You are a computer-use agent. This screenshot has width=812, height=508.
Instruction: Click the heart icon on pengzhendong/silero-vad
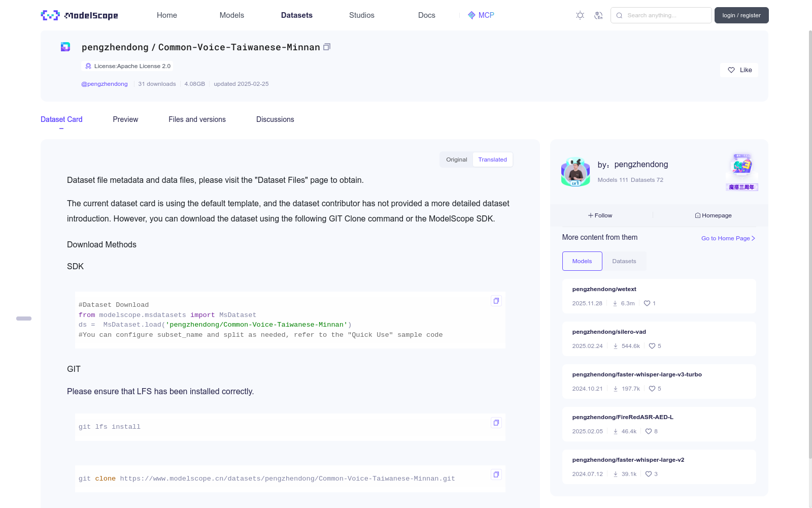pos(652,346)
